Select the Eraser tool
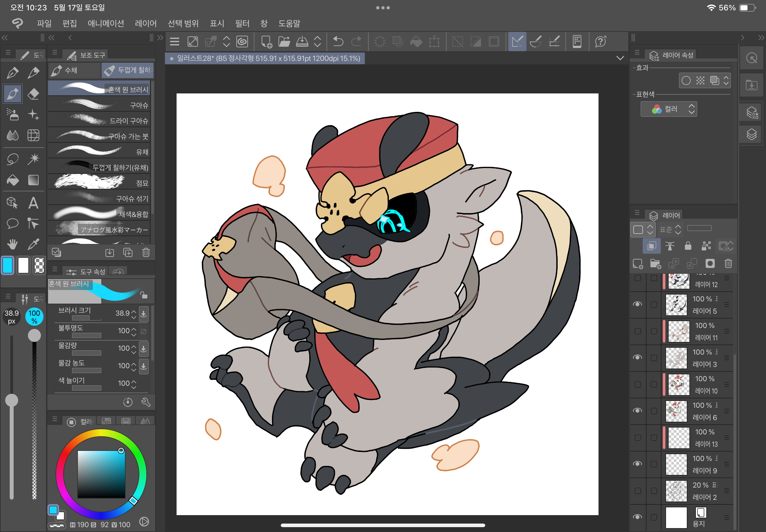 tap(33, 94)
